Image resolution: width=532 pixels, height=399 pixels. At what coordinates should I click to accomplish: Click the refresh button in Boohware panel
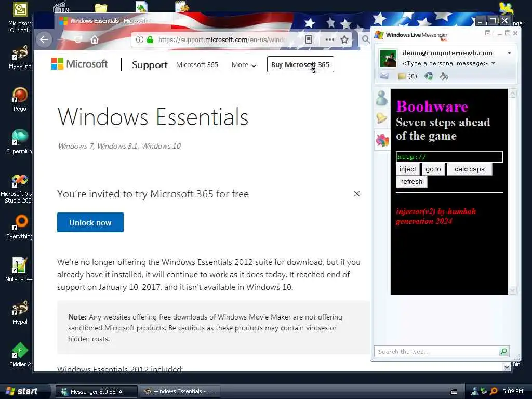411,181
